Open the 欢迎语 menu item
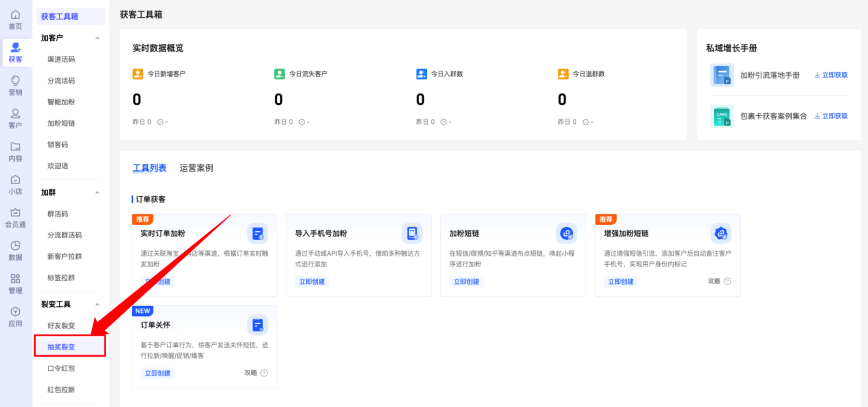 (58, 166)
